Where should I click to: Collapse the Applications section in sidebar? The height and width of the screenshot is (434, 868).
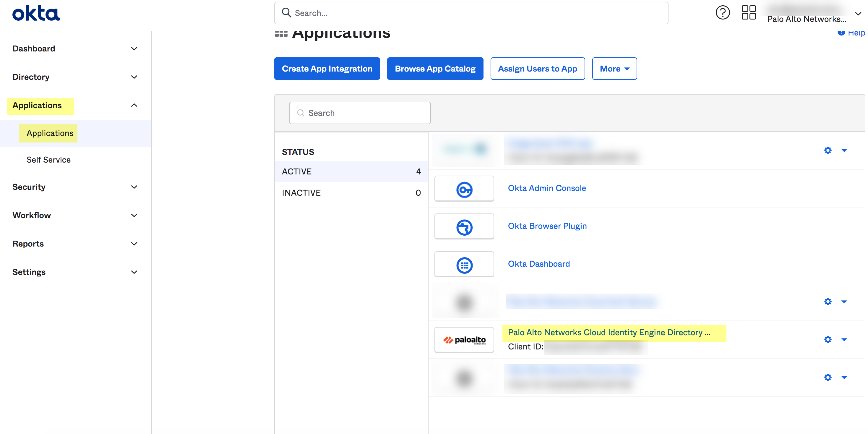point(134,105)
